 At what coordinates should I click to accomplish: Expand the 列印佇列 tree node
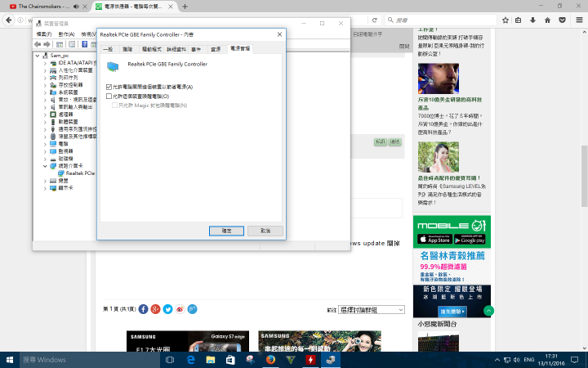[45, 78]
